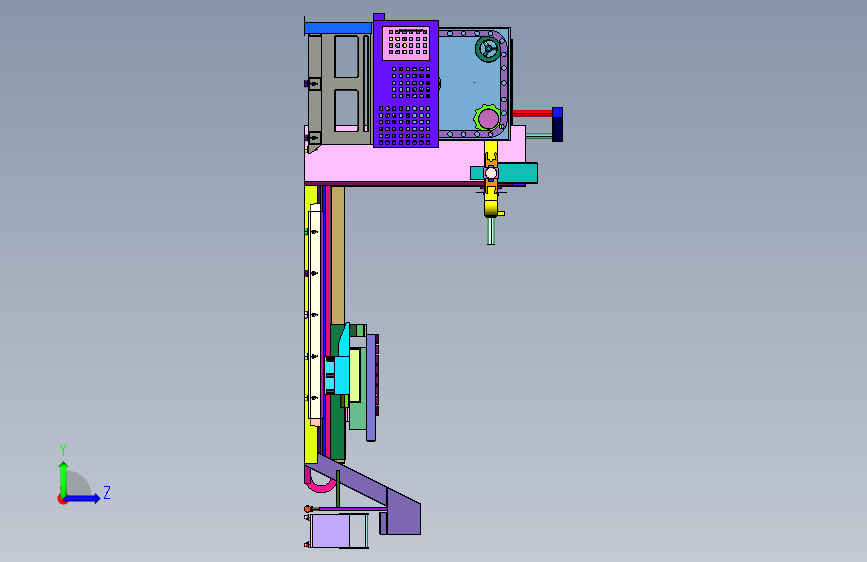Select the purple control panel cabinet

pyautogui.click(x=406, y=84)
